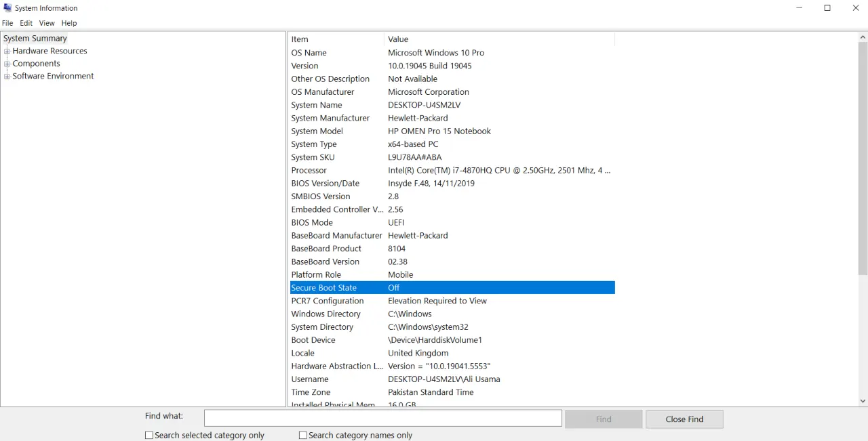
Task: Click the Item column header
Action: click(336, 39)
